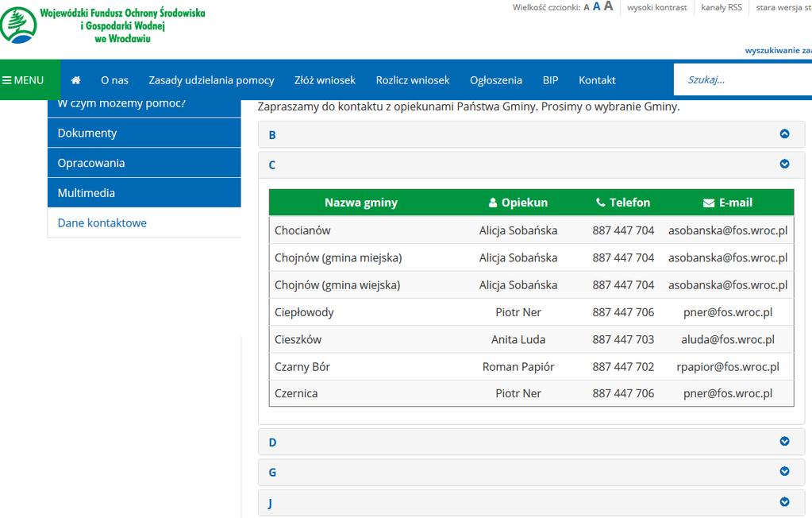Open the Rozlicz wniosek menu item

[413, 80]
